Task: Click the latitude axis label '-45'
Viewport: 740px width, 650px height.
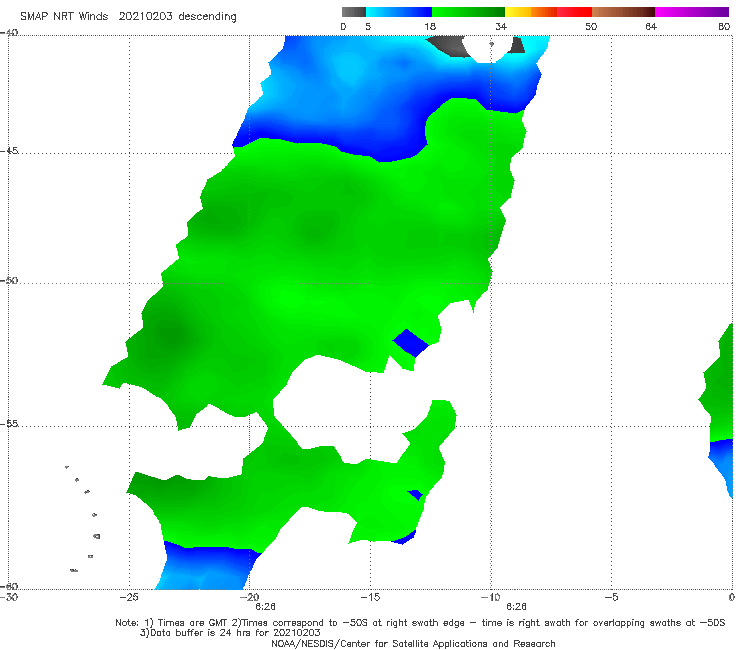Action: (9, 151)
